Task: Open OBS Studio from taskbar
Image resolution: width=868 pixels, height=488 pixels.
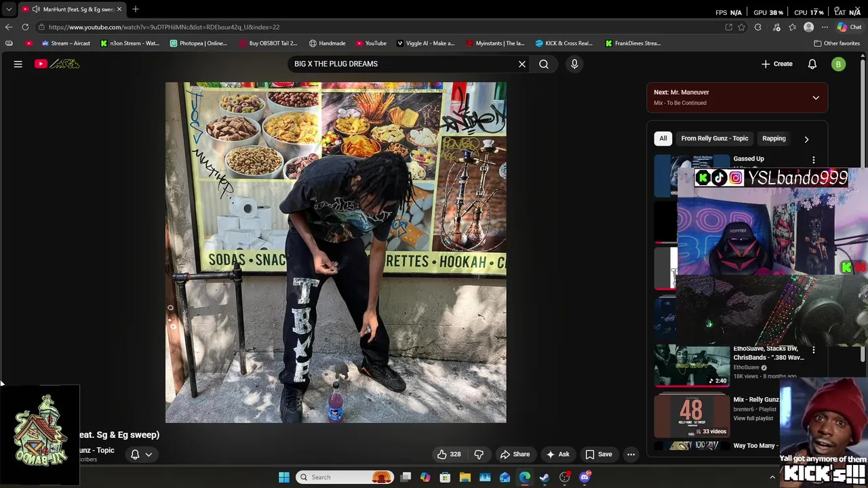Action: click(564, 477)
